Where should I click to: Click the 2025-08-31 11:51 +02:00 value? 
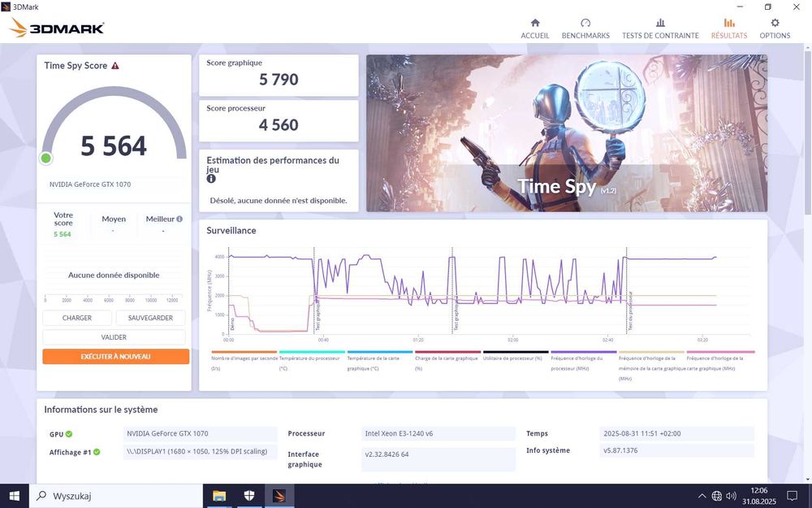676,433
